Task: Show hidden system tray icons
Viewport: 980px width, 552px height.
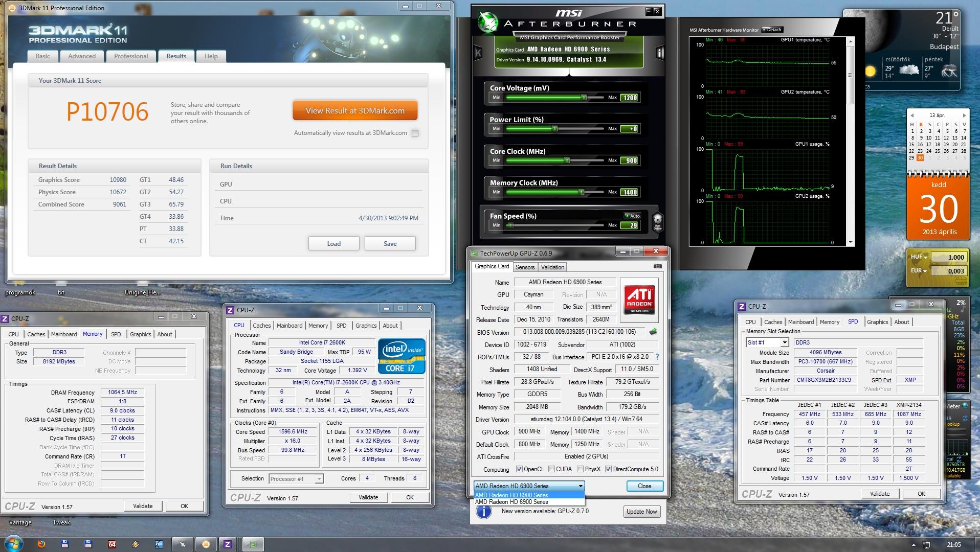Action: click(x=914, y=545)
